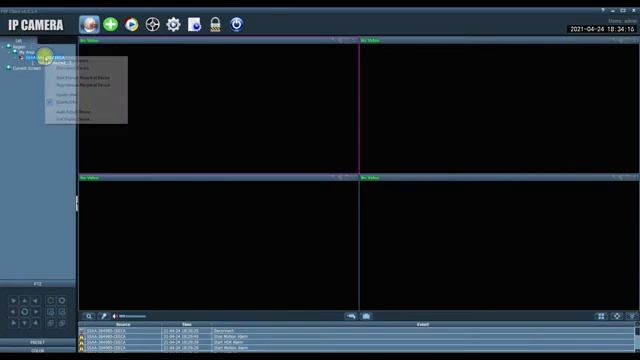Viewport: 640px width, 360px height.
Task: Click the magnifier icon below the video grid
Action: tap(89, 316)
